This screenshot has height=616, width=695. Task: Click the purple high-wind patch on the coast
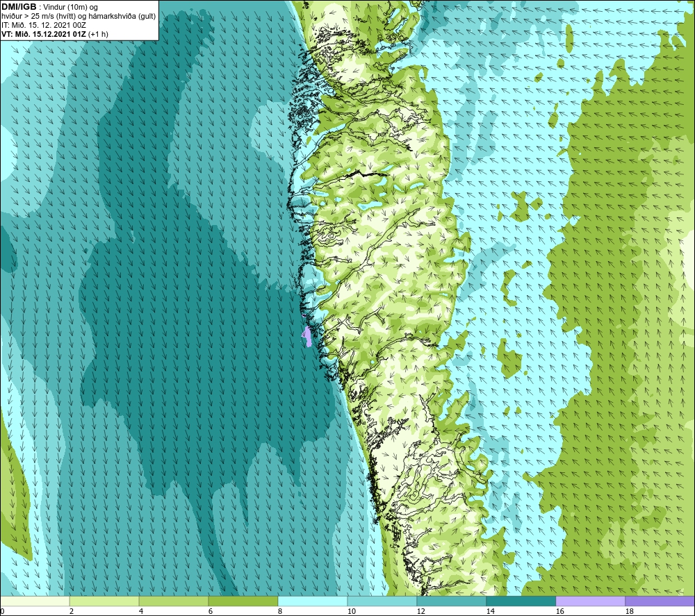pos(306,336)
